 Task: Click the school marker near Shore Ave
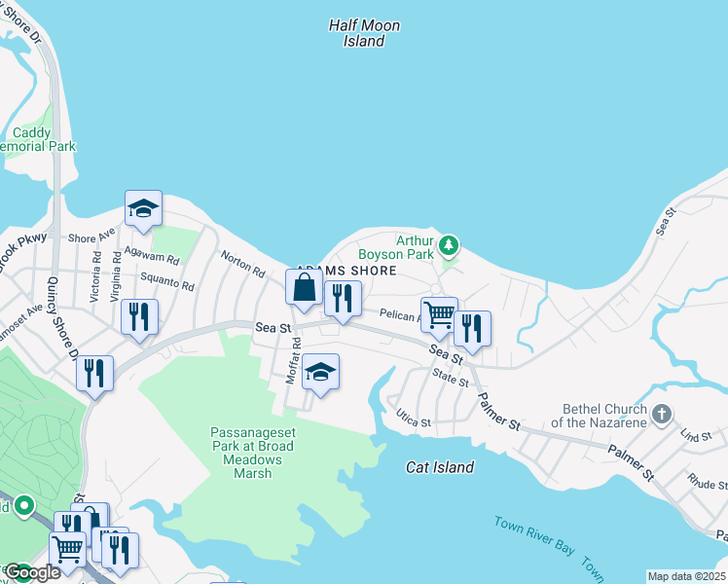[x=143, y=209]
